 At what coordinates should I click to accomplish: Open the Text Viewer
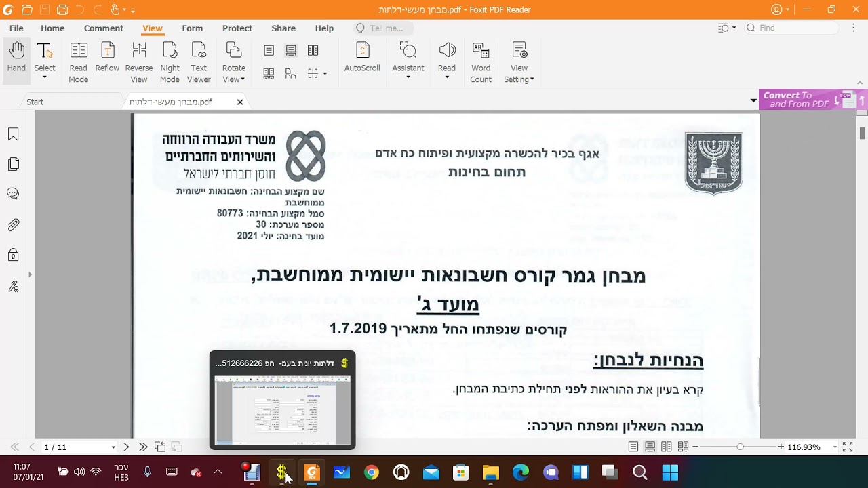[199, 61]
